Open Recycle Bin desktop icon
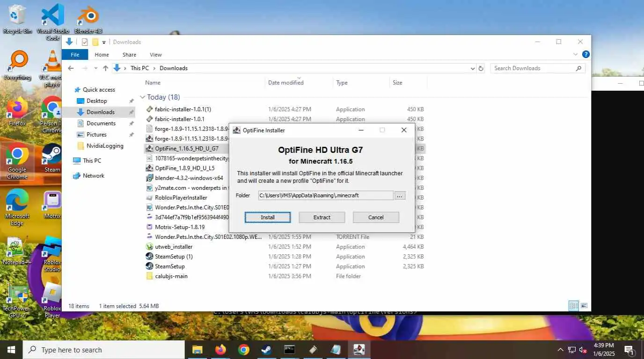 click(17, 19)
